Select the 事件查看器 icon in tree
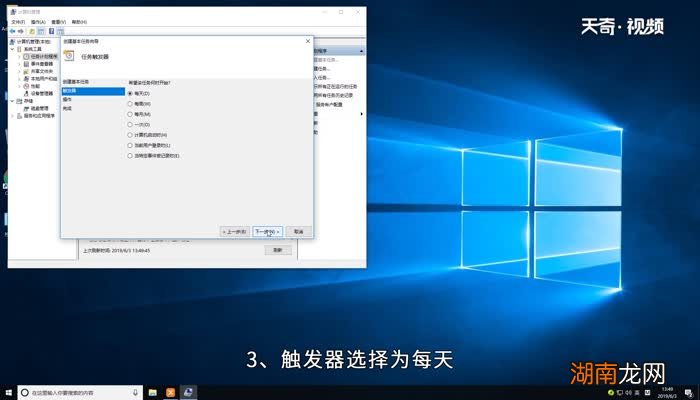The image size is (700, 400). pyautogui.click(x=26, y=64)
